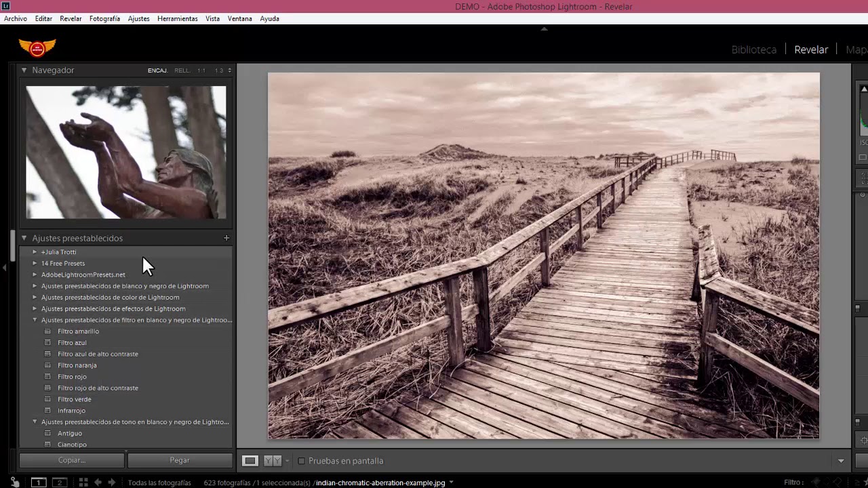The height and width of the screenshot is (488, 868).
Task: Set navigator zoom to 1:1
Action: tap(201, 70)
